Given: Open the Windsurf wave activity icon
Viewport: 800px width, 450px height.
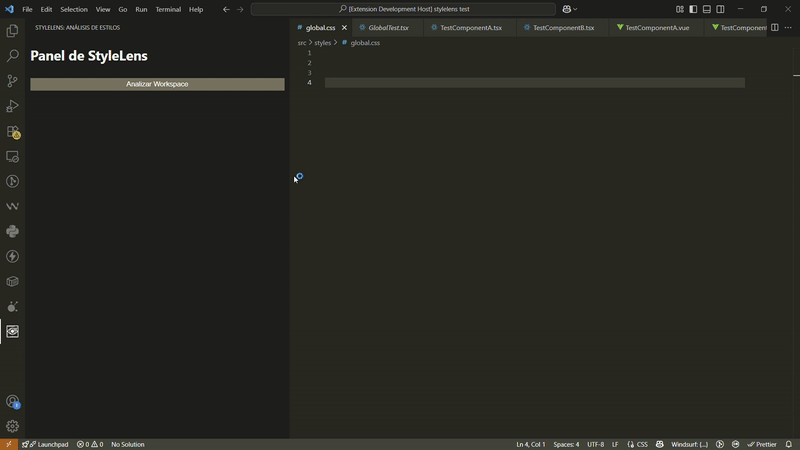Looking at the screenshot, I should tap(12, 206).
